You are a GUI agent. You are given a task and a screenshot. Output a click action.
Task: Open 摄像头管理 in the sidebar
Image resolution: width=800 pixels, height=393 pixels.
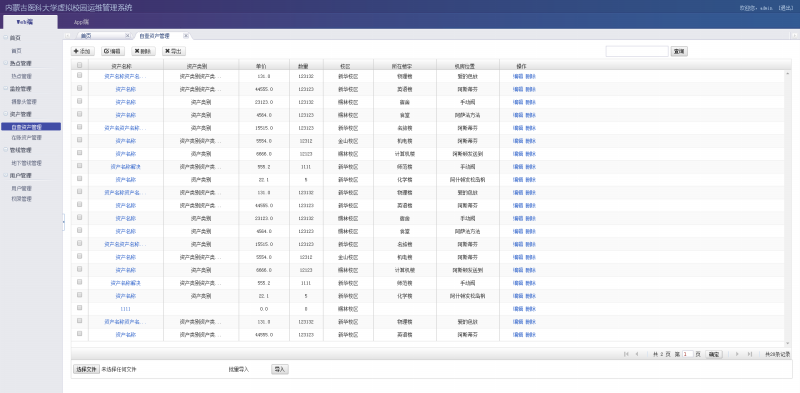(24, 102)
